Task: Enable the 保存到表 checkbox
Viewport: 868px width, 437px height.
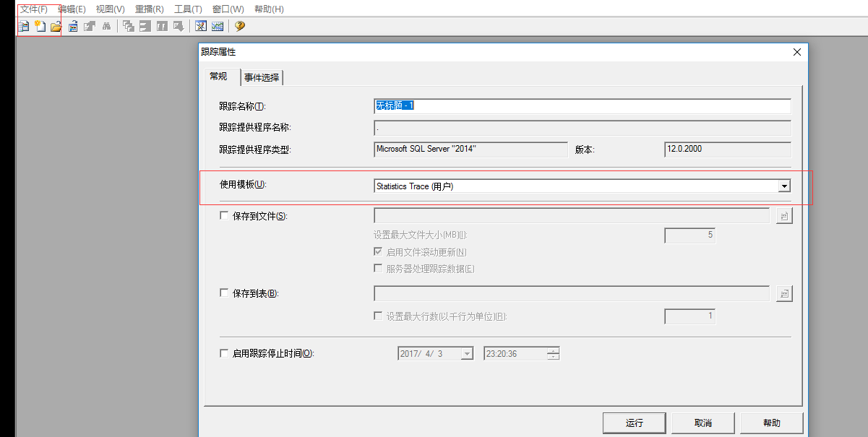Action: (224, 293)
